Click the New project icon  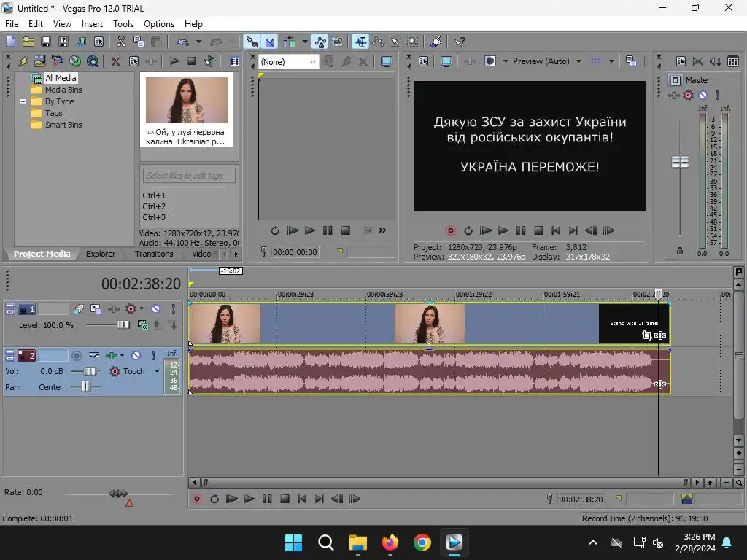(x=10, y=42)
